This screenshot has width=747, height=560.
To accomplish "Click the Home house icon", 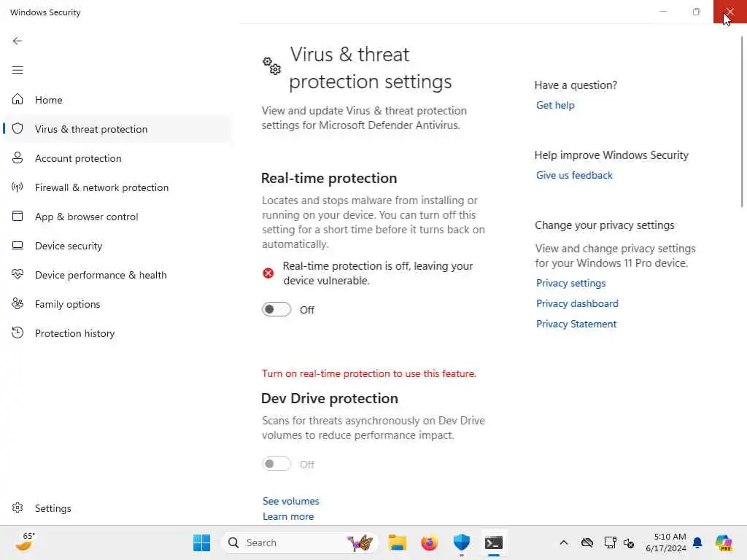I will (18, 100).
